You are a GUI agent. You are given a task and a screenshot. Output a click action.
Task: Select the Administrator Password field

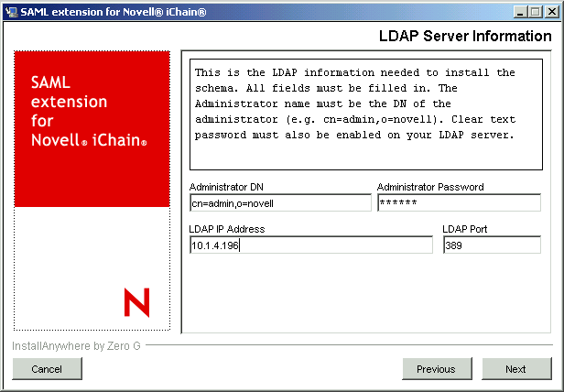coord(459,203)
